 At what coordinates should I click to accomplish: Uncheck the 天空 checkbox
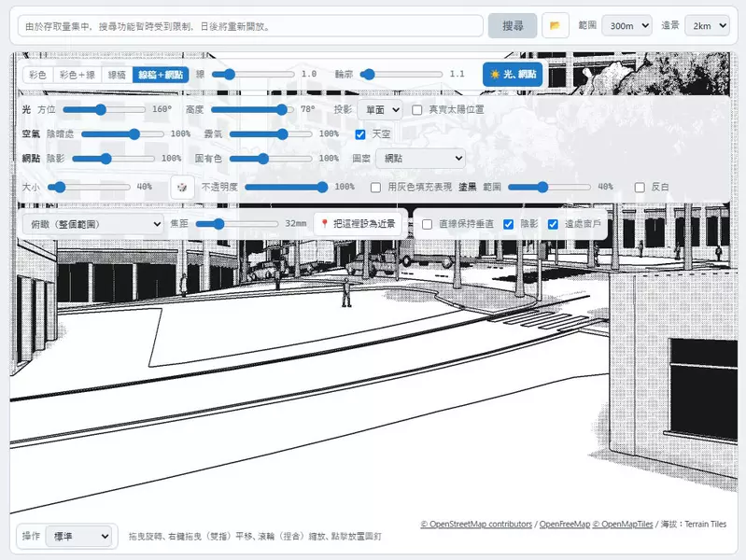point(360,134)
